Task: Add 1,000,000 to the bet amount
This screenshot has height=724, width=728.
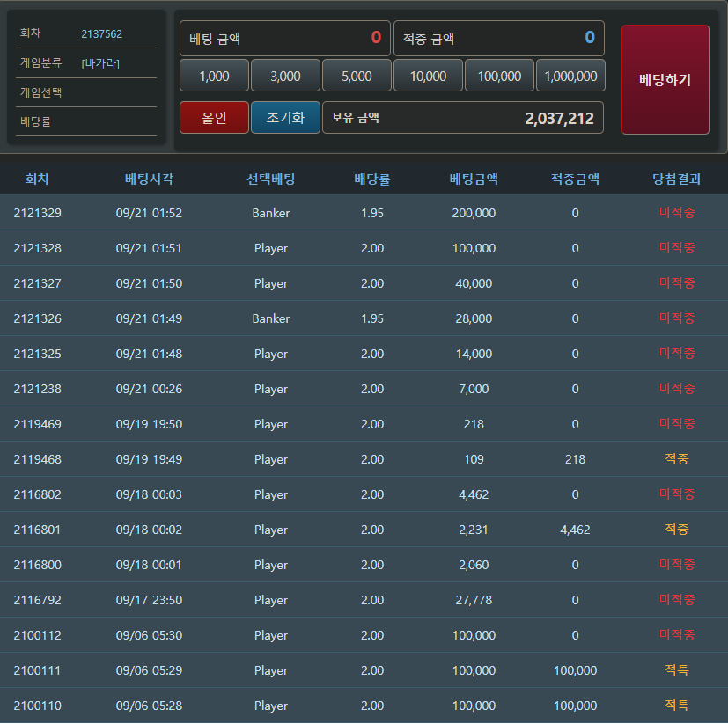Action: click(x=570, y=76)
